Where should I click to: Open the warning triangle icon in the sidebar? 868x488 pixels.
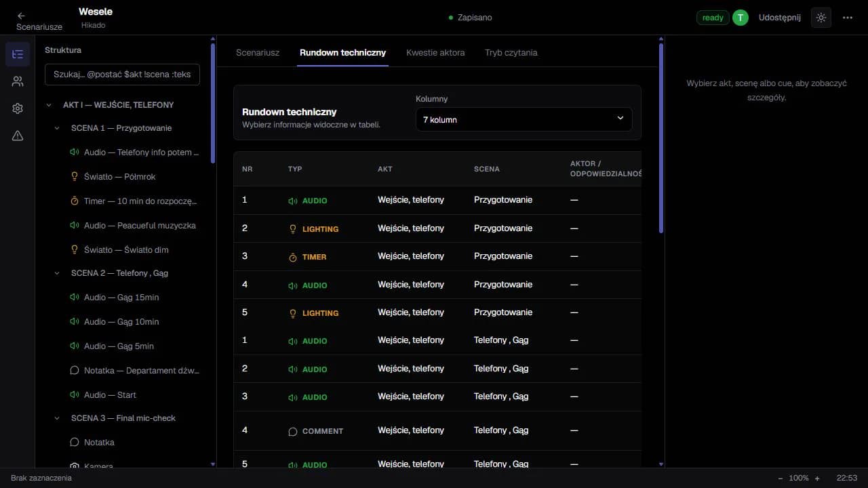(x=18, y=136)
